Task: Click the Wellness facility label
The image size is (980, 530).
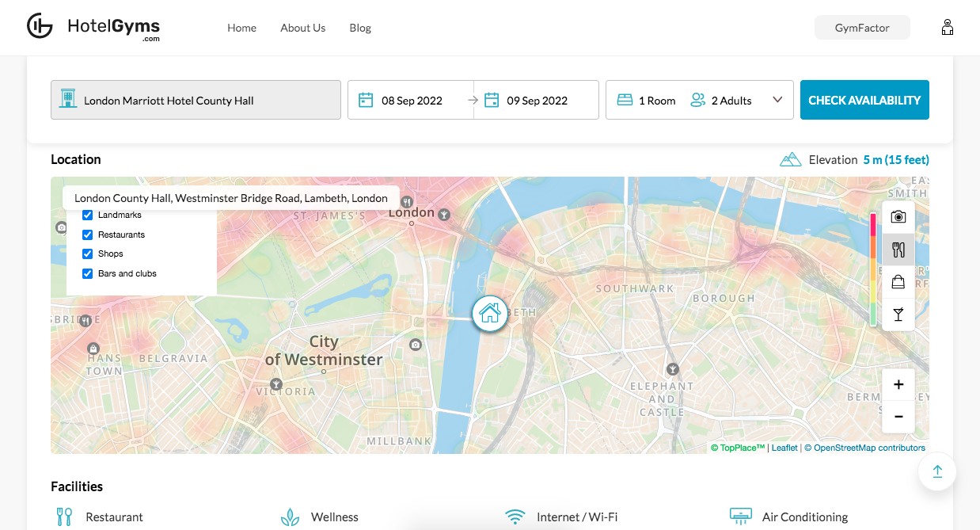Action: 335,517
